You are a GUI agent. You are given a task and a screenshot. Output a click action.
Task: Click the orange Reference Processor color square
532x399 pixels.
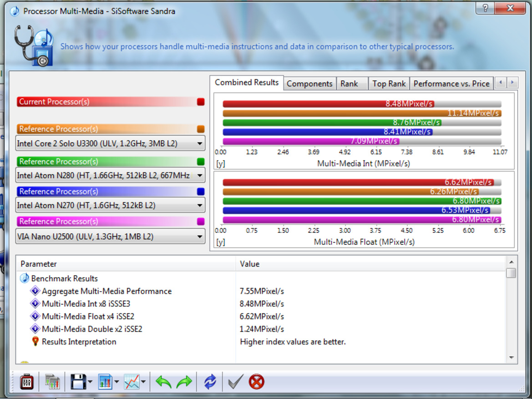click(x=201, y=129)
